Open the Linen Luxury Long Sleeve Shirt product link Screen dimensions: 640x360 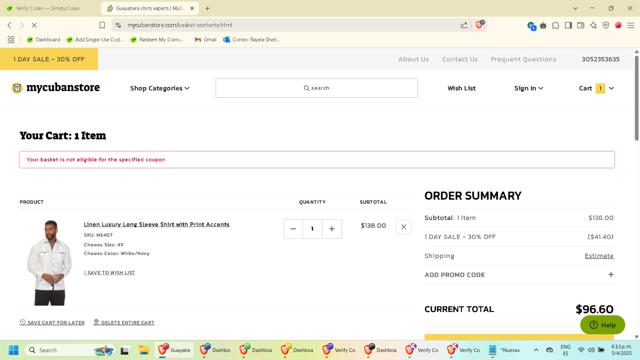click(157, 224)
